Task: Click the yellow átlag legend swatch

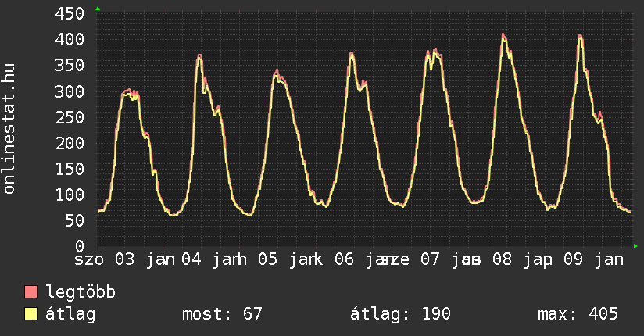Action: pyautogui.click(x=31, y=314)
